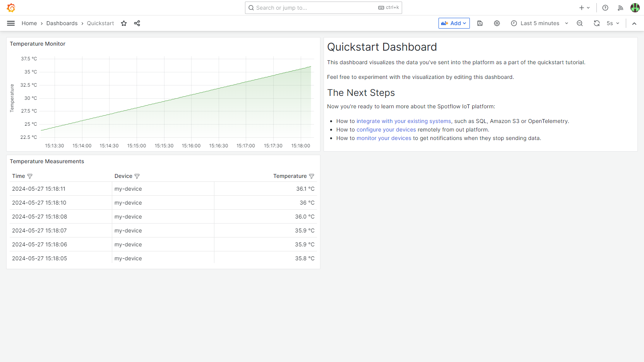Mark dashboard as favorite with star
Image resolution: width=644 pixels, height=362 pixels.
tap(124, 23)
